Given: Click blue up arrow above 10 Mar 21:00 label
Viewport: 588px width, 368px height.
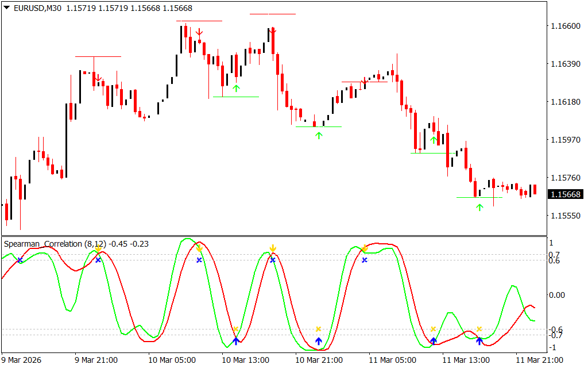Looking at the screenshot, I should click(x=318, y=340).
